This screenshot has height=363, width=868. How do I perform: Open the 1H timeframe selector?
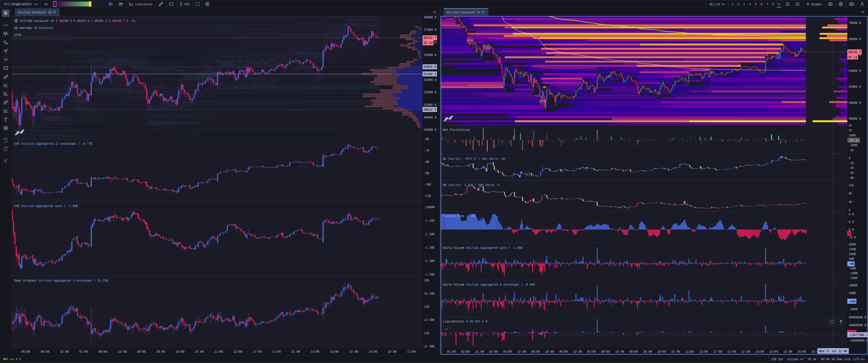(46, 4)
